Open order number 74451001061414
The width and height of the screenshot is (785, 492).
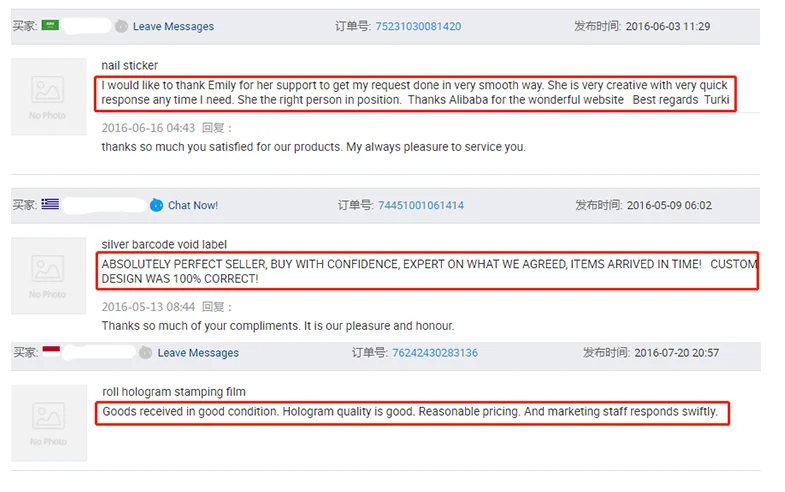[420, 205]
